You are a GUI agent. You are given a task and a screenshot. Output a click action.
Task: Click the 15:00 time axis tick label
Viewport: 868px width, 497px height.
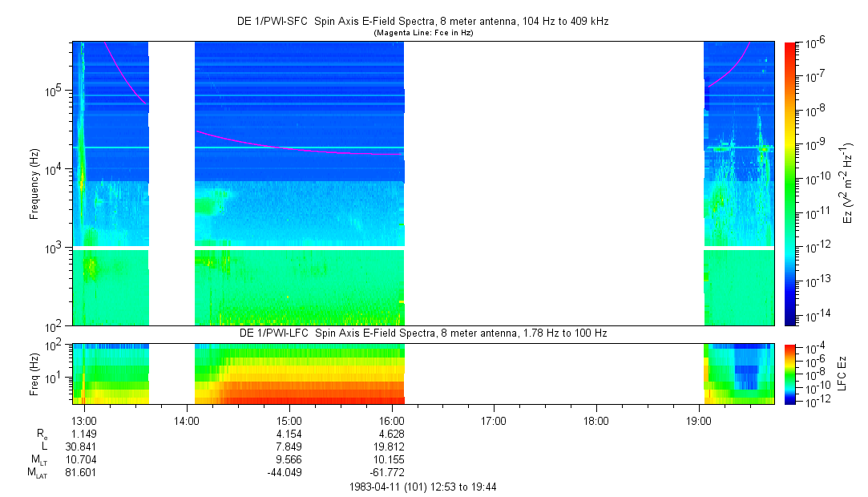tap(289, 420)
